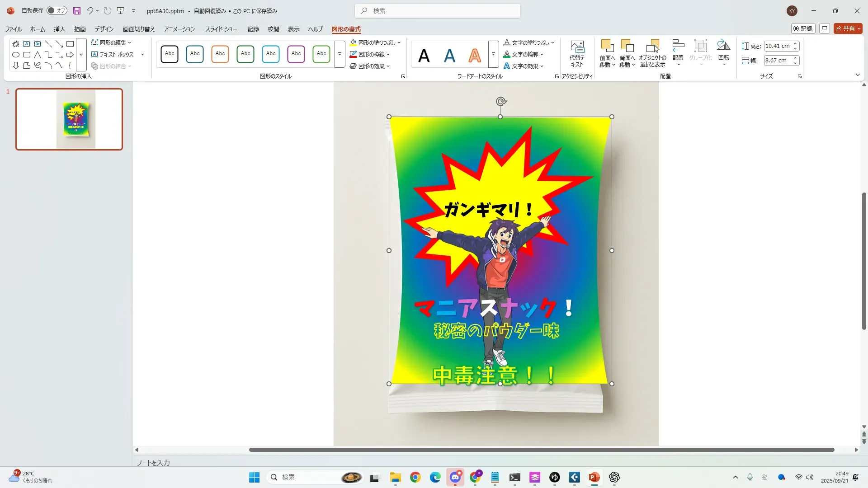
Task: Click the undo arrow icon
Action: 90,11
